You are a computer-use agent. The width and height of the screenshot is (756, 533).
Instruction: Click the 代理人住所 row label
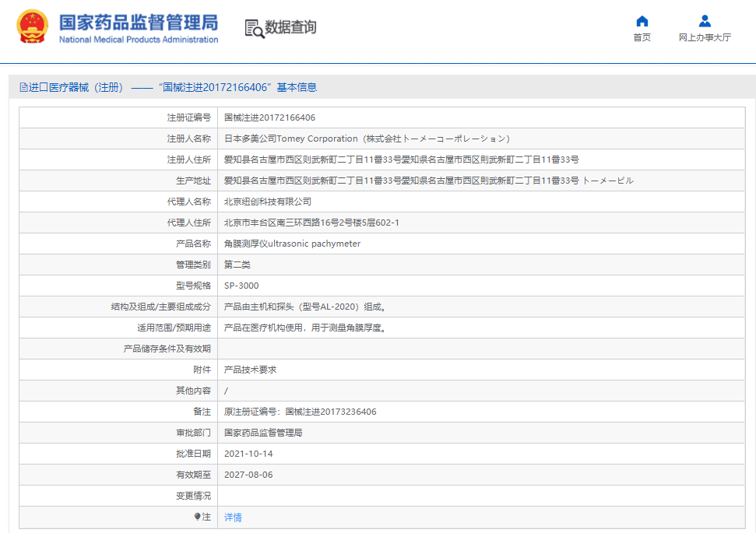[189, 223]
